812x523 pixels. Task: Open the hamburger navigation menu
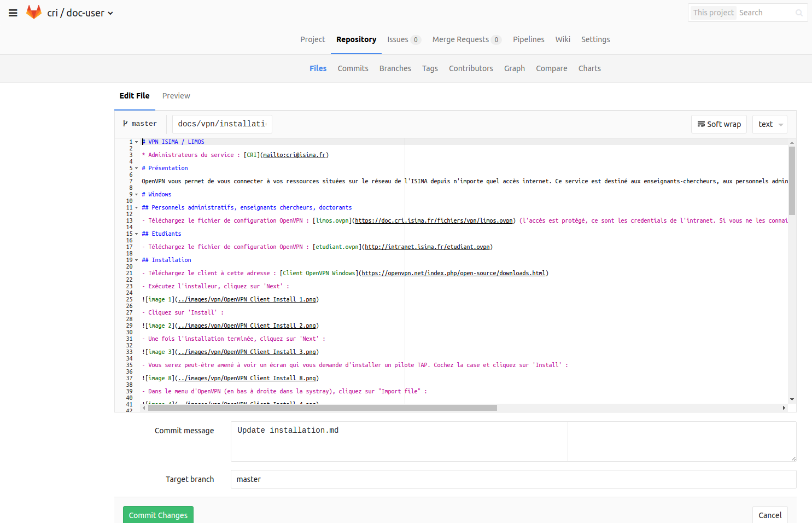(13, 13)
